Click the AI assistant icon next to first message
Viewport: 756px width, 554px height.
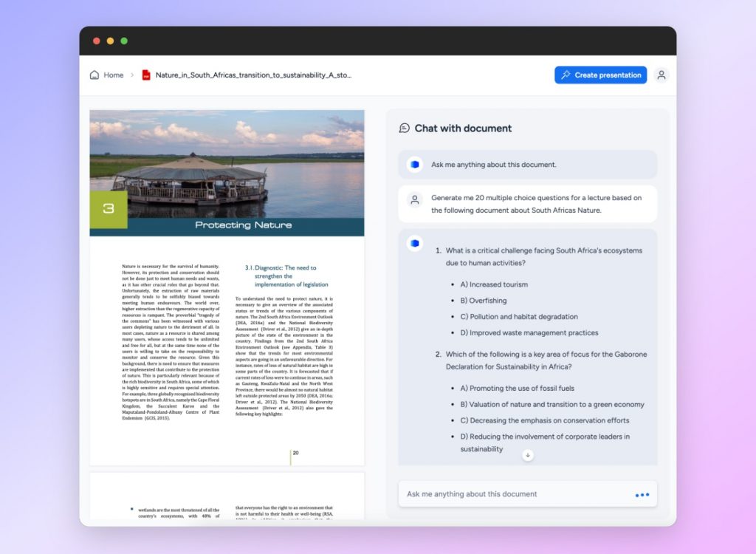click(x=413, y=164)
